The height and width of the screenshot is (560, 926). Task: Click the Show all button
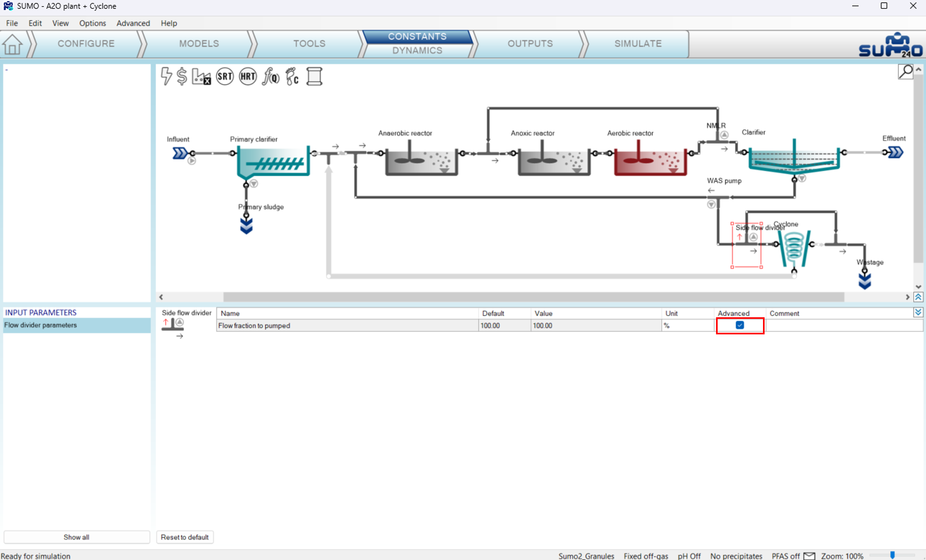[76, 537]
